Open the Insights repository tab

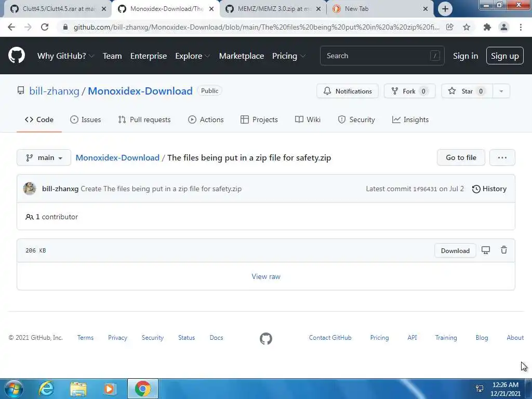[x=410, y=120]
